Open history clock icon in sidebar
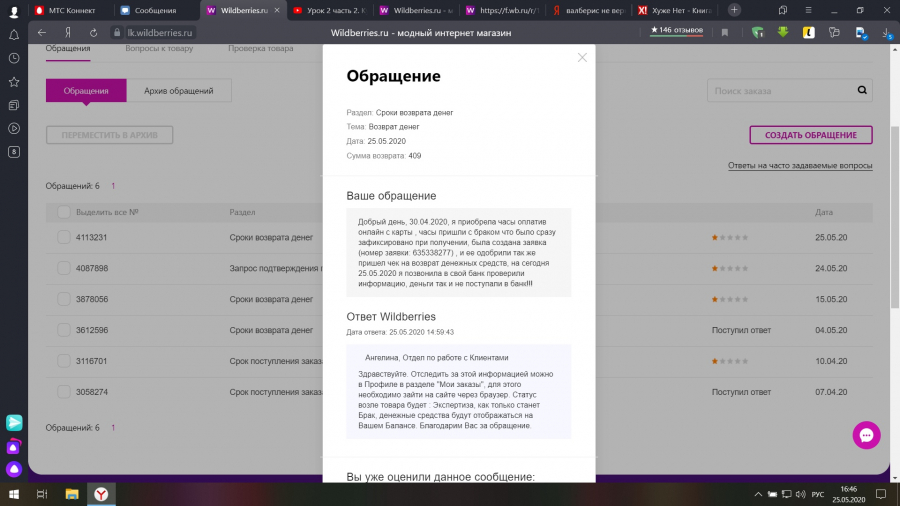 [x=14, y=57]
